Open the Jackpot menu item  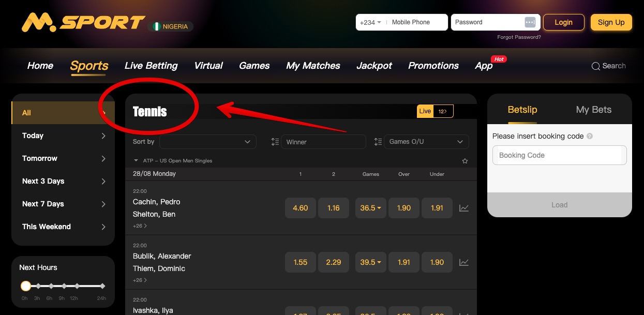pos(375,66)
